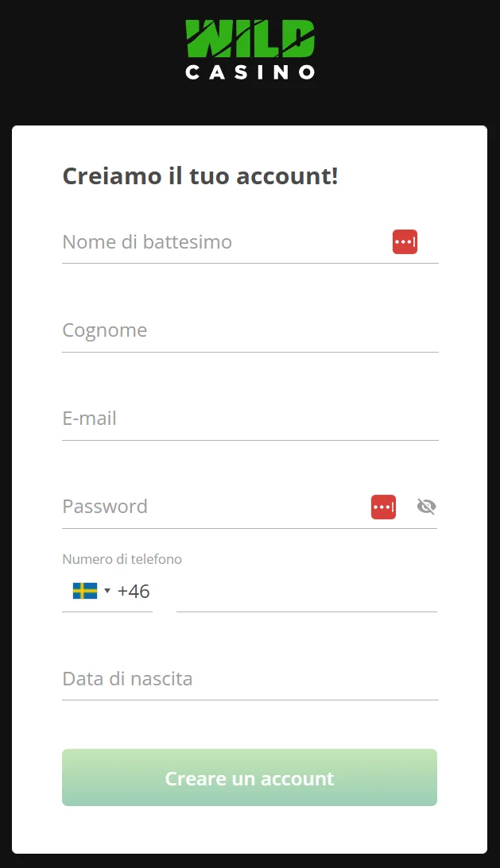This screenshot has width=500, height=868.
Task: Change the +46 dialing code via the dropdown
Action: pos(107,591)
